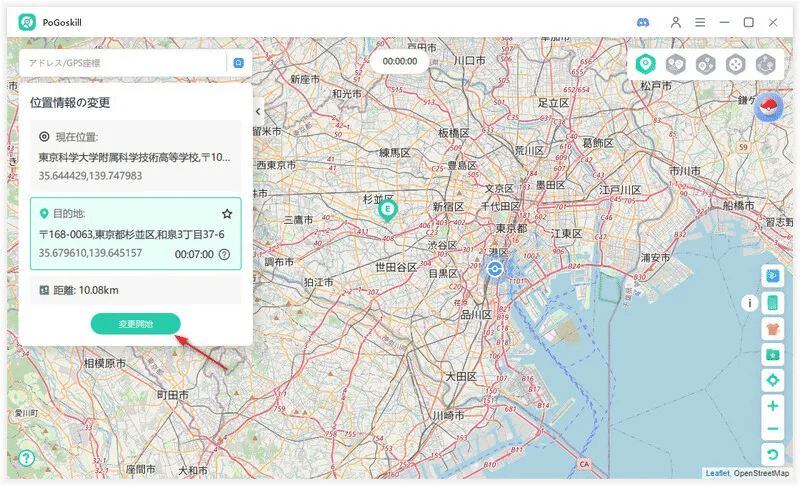The image size is (800, 486).
Task: Open the Discord community icon
Action: pos(643,22)
